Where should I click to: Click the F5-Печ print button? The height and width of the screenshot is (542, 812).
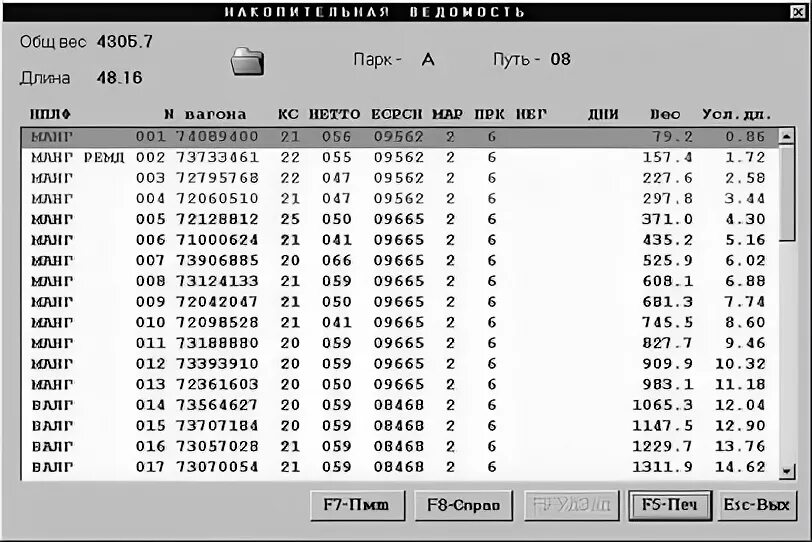click(x=670, y=505)
